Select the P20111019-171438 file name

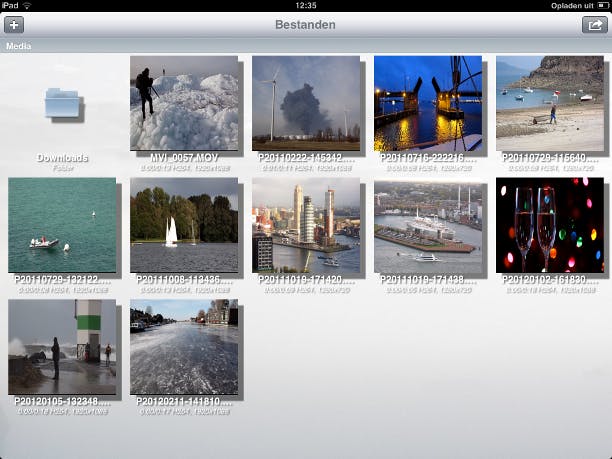[428, 279]
